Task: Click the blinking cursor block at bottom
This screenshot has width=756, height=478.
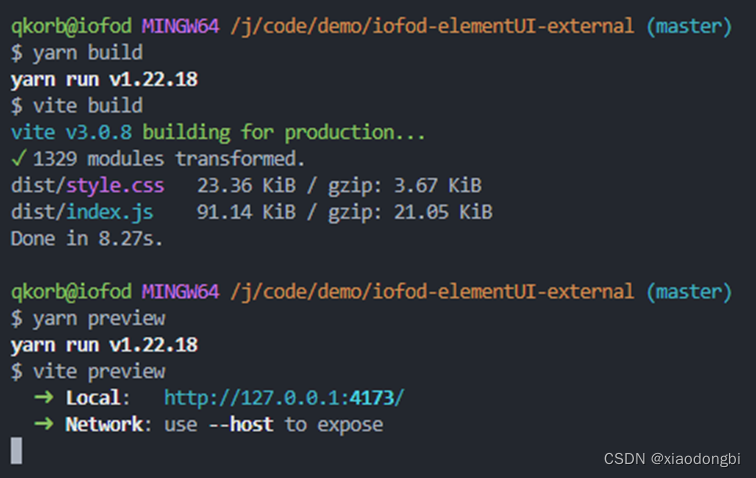Action: pos(16,451)
